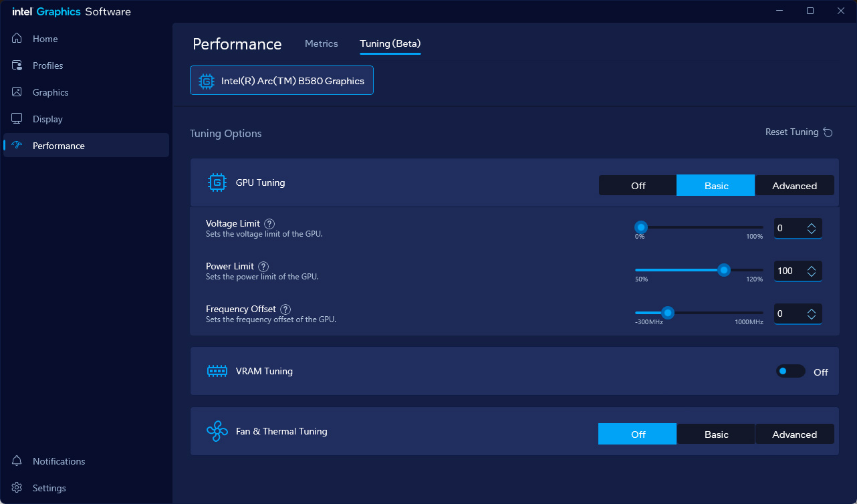
Task: Click the Tuning Options heading
Action: [226, 134]
